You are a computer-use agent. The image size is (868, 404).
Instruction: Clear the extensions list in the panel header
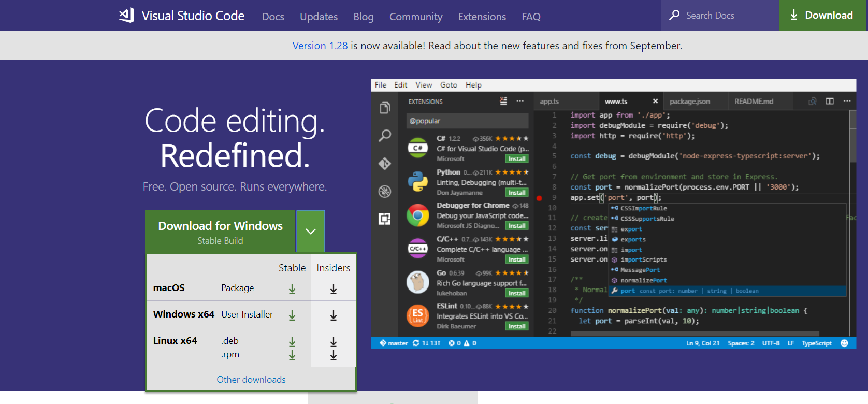(x=503, y=101)
